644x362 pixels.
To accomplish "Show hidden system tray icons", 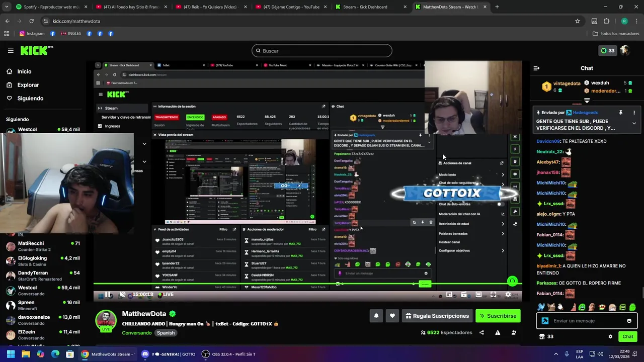I will [x=556, y=354].
